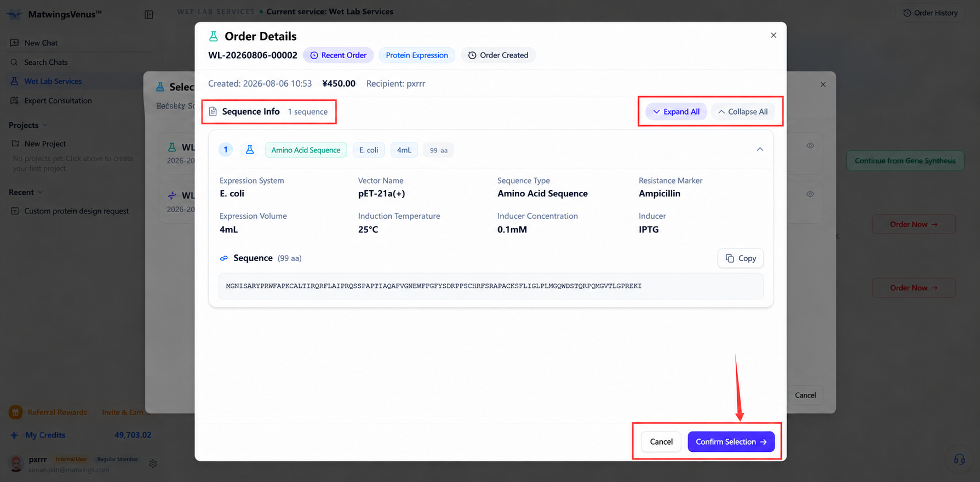
Task: Open Referral Rewards gift icon
Action: click(15, 412)
